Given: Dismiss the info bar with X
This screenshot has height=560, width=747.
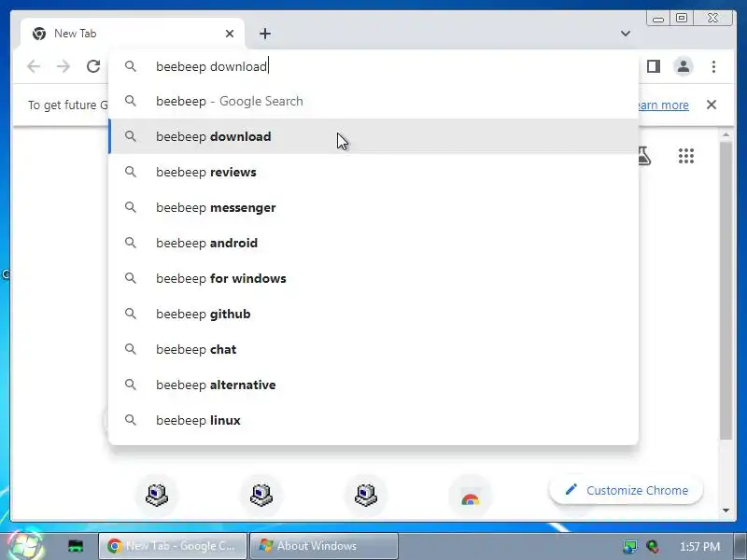Looking at the screenshot, I should click(712, 105).
